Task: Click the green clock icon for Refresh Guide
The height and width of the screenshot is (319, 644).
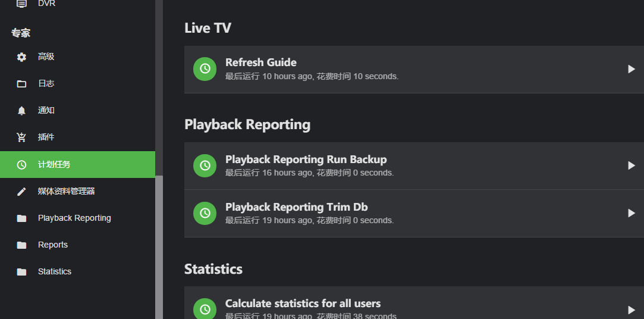Action: 205,69
